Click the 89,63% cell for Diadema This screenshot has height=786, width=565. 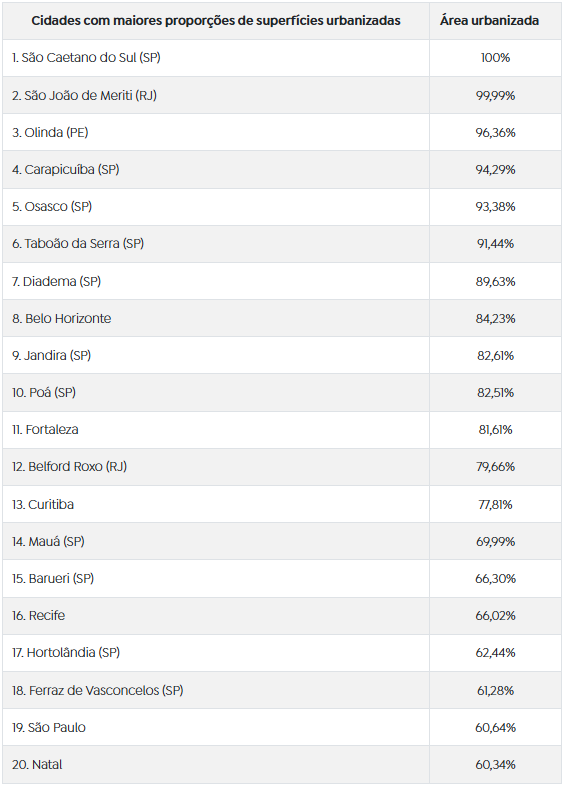click(495, 281)
